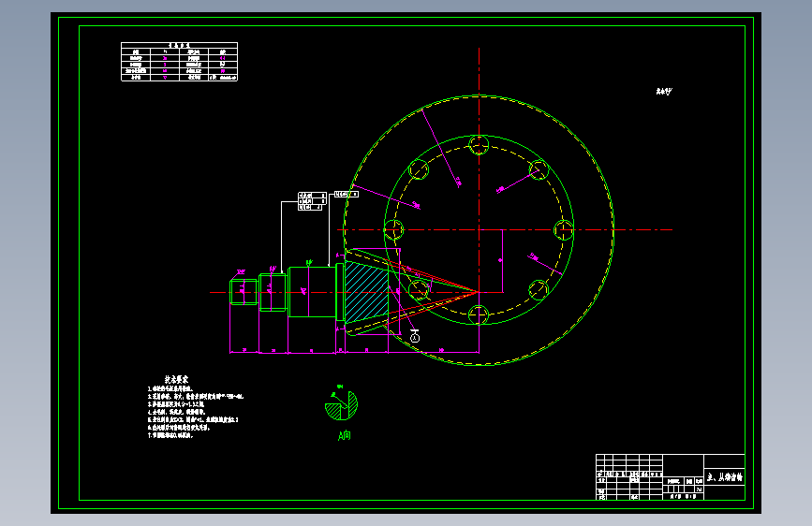
Task: Select the rightmost bolt hole on horizontal centerline
Action: pos(564,230)
